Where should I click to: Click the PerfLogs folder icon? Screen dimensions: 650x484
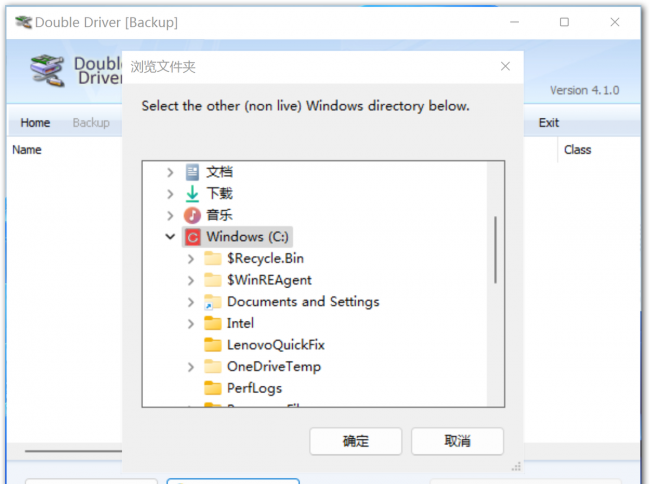coord(213,388)
